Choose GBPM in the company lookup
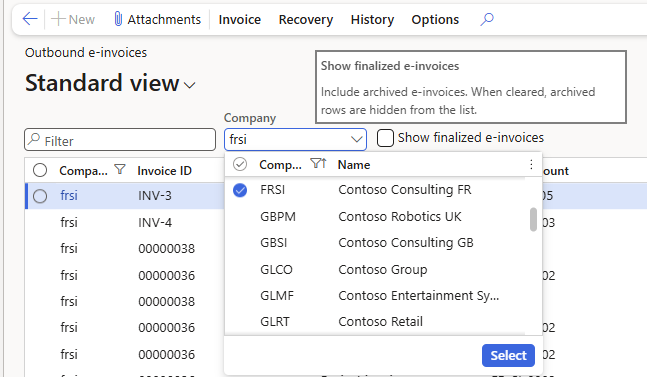The width and height of the screenshot is (647, 377). (x=278, y=217)
